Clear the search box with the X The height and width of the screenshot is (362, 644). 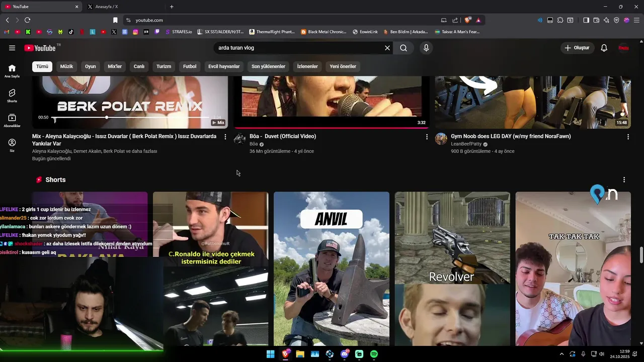coord(387,48)
